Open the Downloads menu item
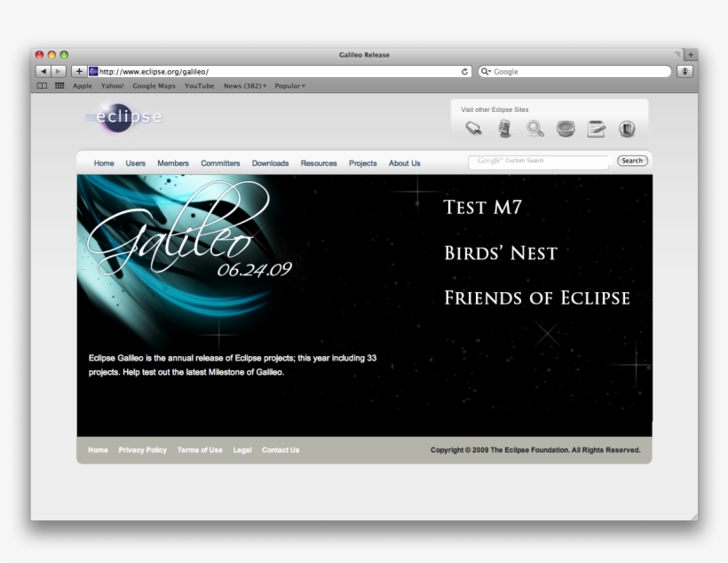Screen dimensions: 728x563 pyautogui.click(x=270, y=163)
